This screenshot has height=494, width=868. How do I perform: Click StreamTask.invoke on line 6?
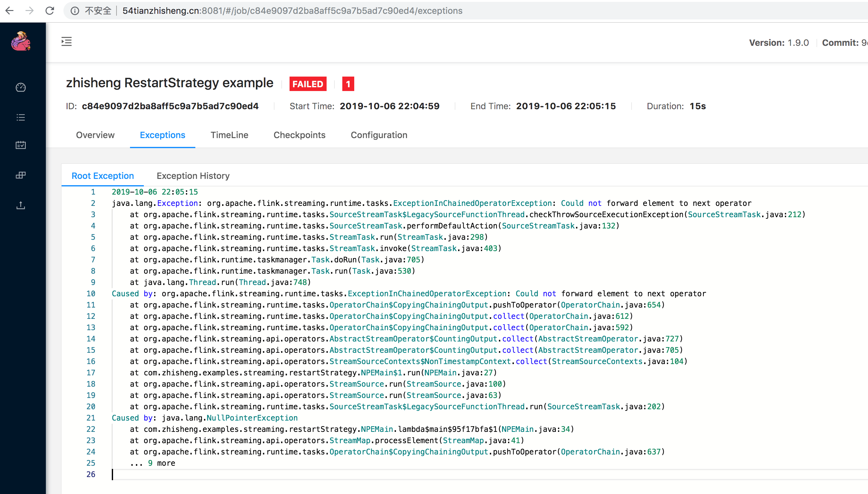coord(315,248)
